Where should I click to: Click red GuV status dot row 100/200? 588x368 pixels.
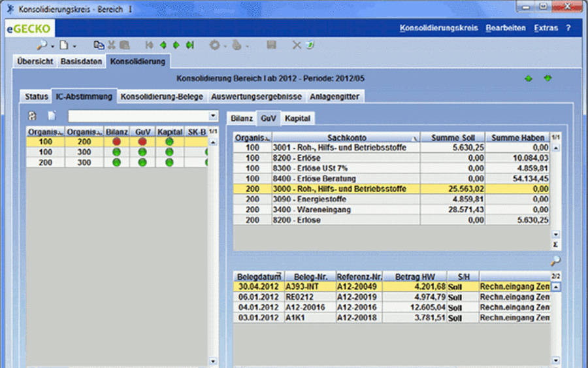[x=142, y=141]
